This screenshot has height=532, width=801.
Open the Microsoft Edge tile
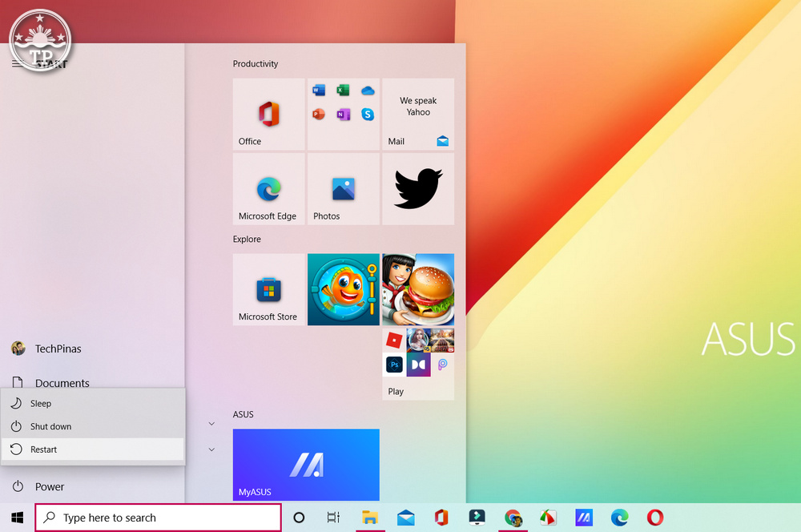click(268, 188)
